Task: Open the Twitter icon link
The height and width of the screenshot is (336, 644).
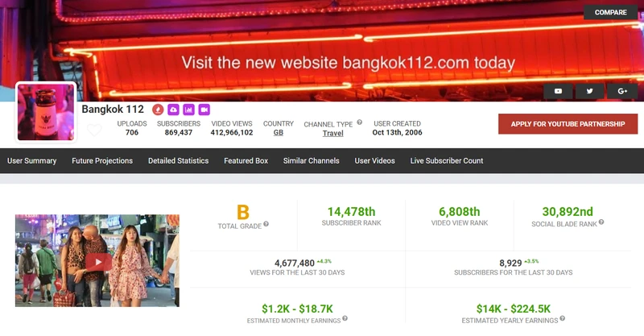Action: pyautogui.click(x=590, y=91)
